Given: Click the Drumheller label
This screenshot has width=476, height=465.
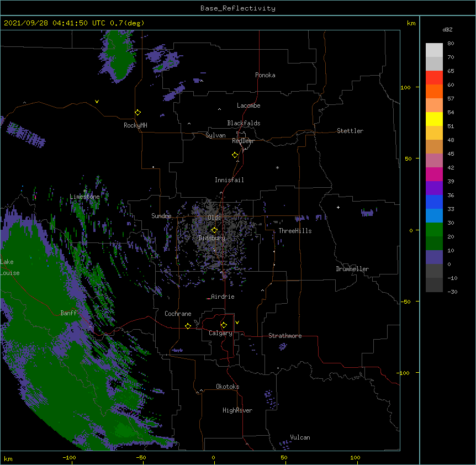Looking at the screenshot, I should click(x=352, y=269).
